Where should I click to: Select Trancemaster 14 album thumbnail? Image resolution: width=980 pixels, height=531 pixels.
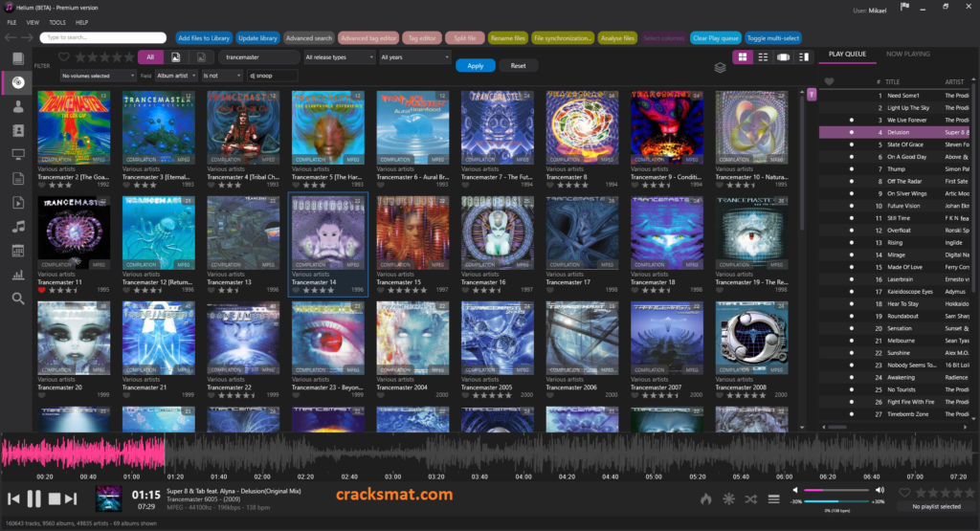click(328, 232)
